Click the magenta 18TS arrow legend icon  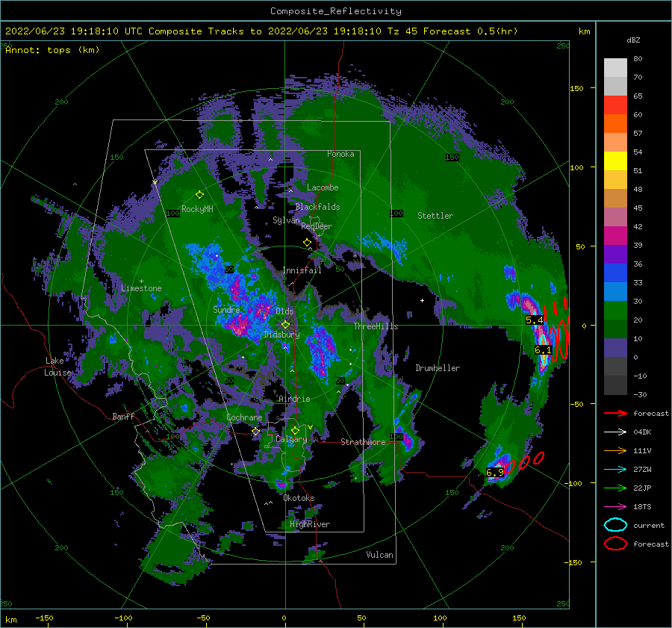pos(615,507)
